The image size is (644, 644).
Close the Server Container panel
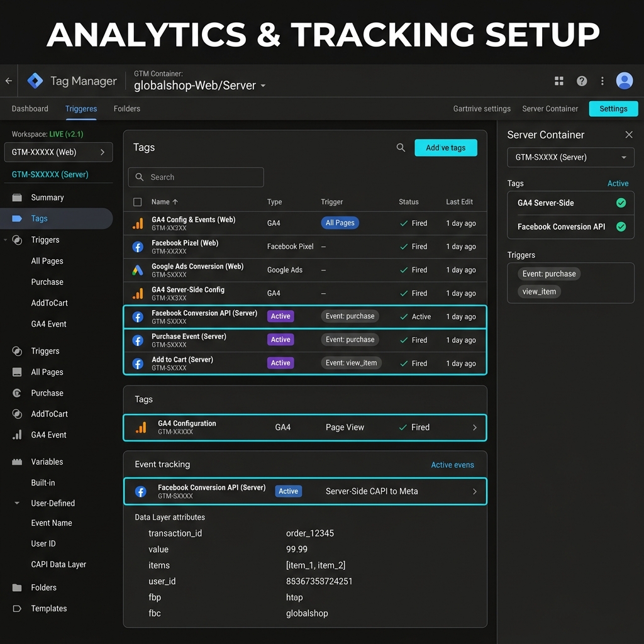pyautogui.click(x=628, y=135)
